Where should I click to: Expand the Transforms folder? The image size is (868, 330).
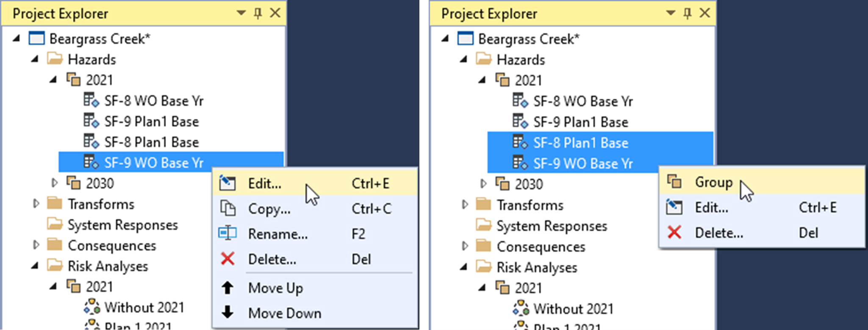click(x=36, y=204)
